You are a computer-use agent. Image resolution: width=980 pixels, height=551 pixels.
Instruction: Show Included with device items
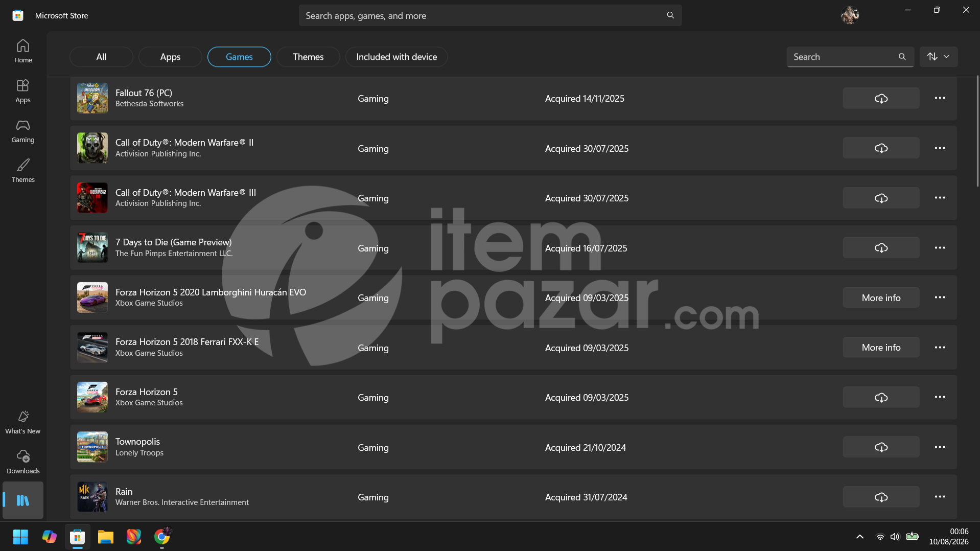coord(396,57)
